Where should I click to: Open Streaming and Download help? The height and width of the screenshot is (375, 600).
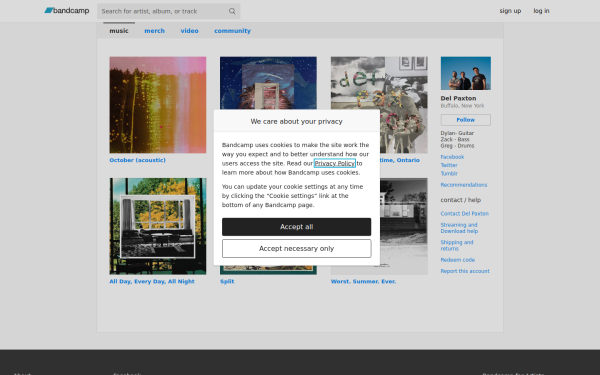click(459, 228)
